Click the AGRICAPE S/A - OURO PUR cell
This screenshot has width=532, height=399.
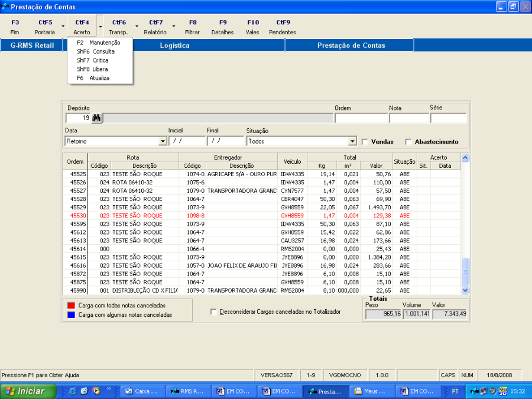tap(242, 174)
